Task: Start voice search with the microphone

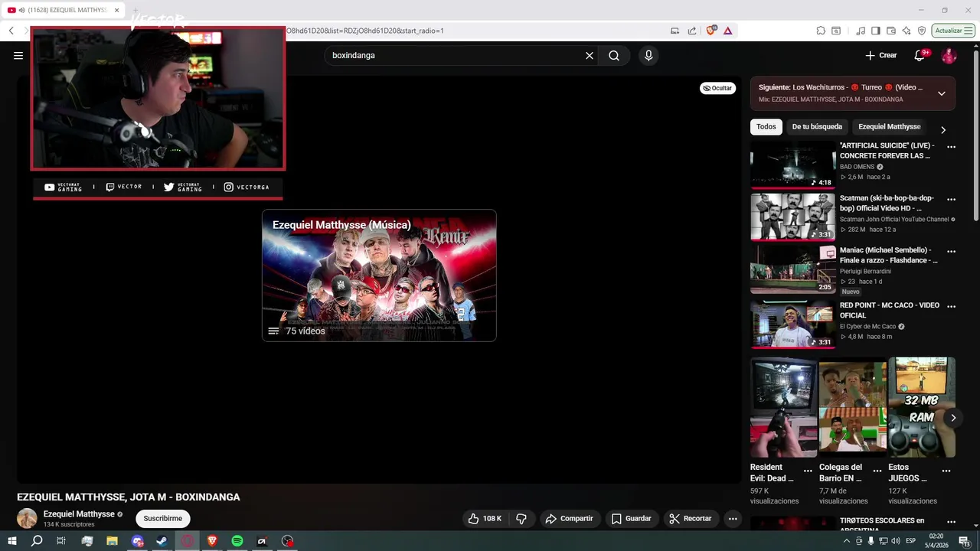Action: pos(648,55)
